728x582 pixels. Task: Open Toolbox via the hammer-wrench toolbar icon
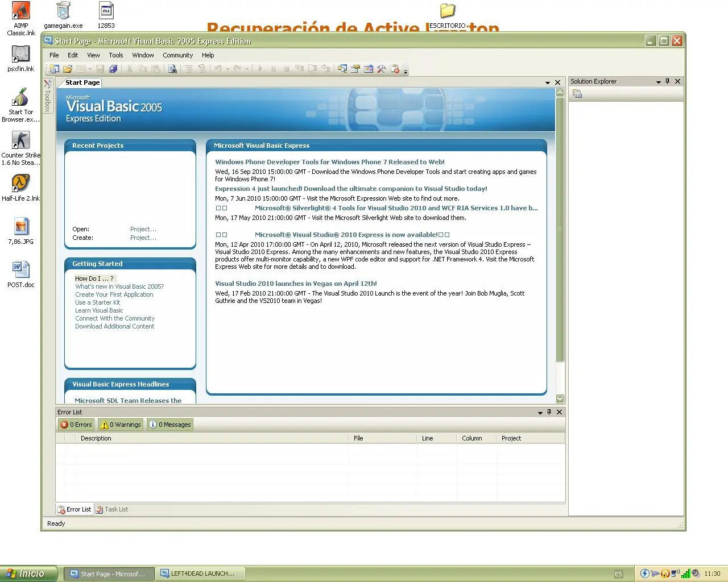point(382,69)
